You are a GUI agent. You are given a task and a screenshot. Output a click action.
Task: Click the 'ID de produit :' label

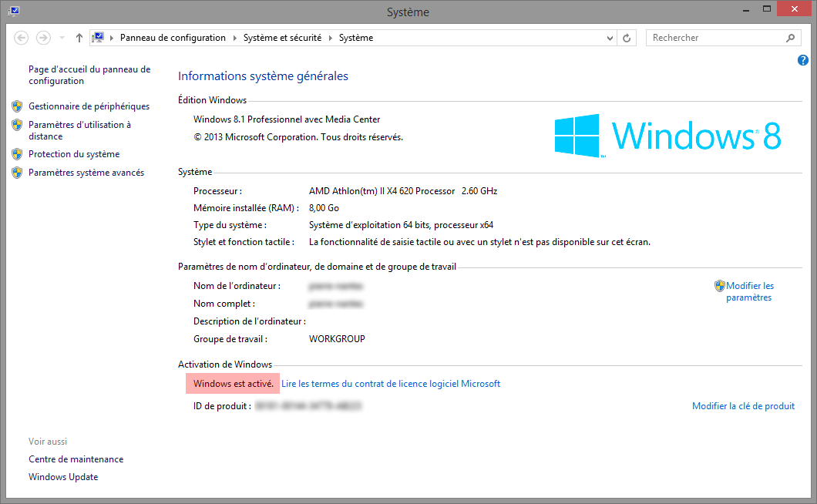coord(223,406)
